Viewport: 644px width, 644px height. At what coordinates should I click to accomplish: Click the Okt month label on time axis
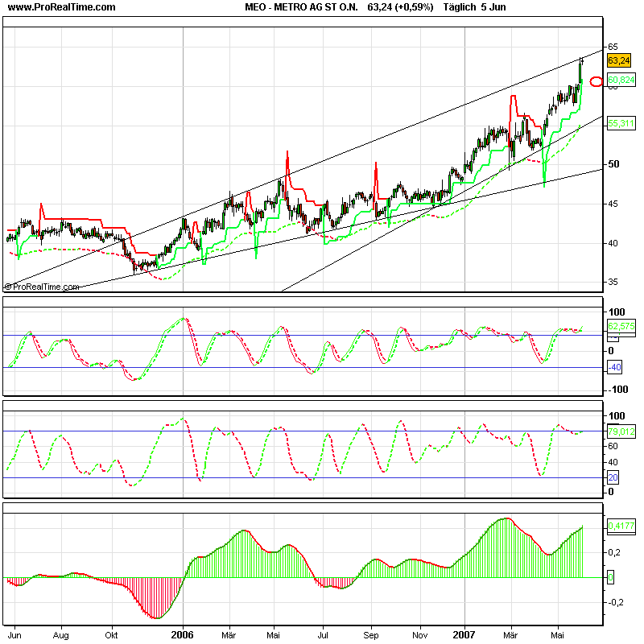point(111,635)
